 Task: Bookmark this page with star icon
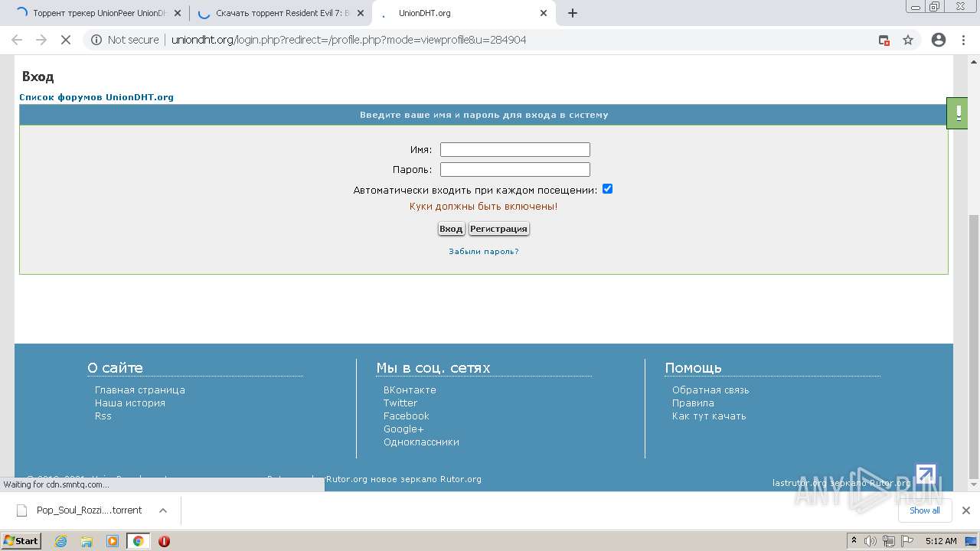point(908,40)
